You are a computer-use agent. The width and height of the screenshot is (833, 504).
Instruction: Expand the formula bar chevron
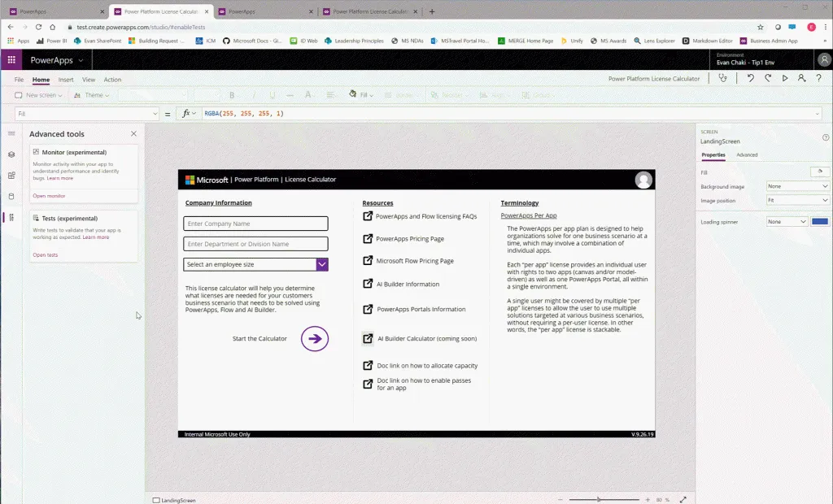click(817, 113)
